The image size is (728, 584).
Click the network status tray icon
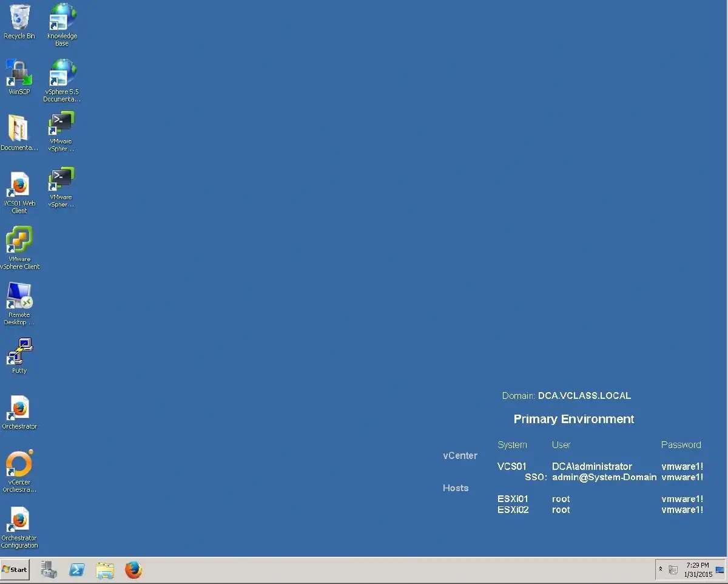(x=673, y=570)
